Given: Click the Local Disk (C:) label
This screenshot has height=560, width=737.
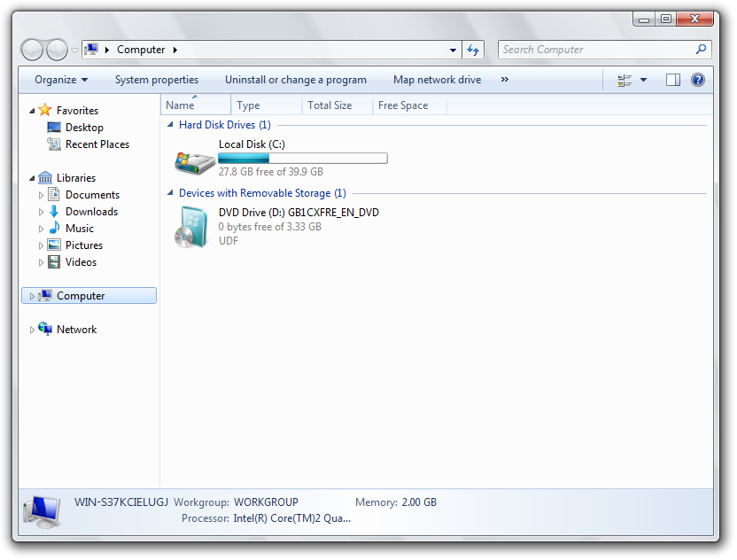Looking at the screenshot, I should [252, 144].
